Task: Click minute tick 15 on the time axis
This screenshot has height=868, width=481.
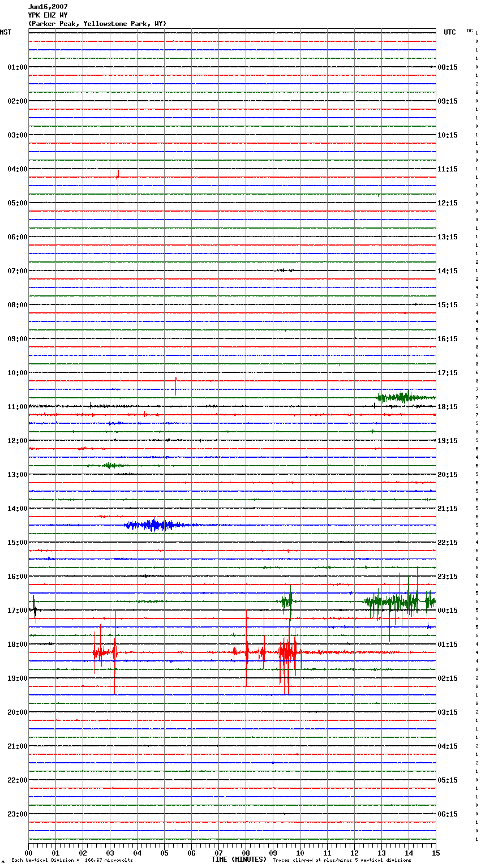Action: point(436,853)
